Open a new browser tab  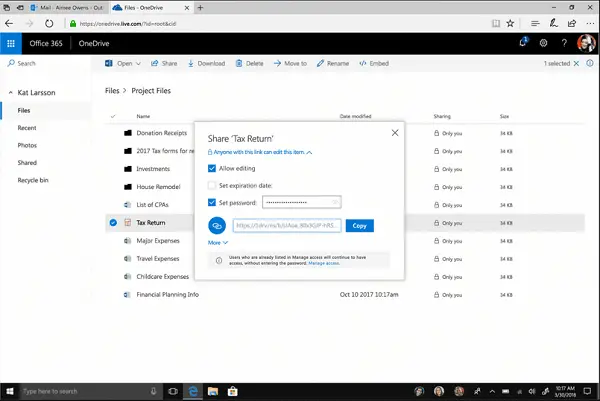(201, 8)
